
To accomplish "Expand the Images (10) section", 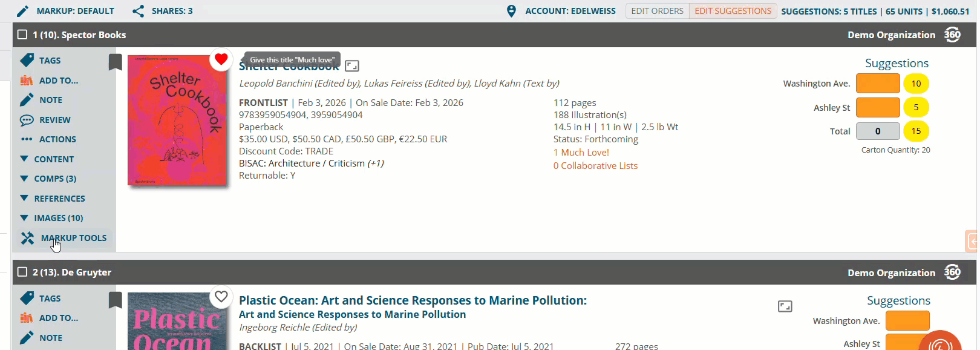I will [x=51, y=218].
